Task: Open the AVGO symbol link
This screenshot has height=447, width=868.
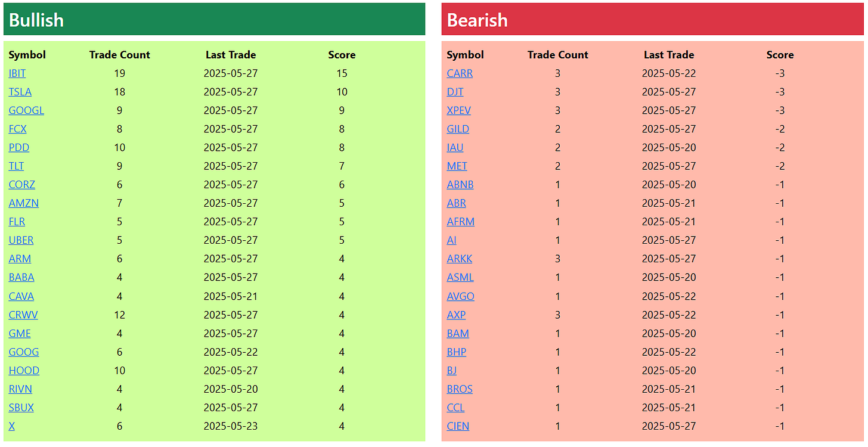Action: coord(461,296)
